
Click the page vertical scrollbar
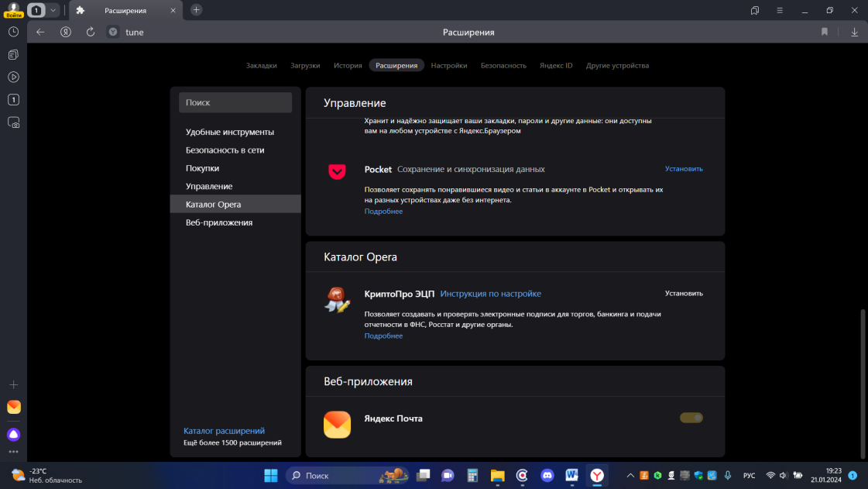point(863,380)
